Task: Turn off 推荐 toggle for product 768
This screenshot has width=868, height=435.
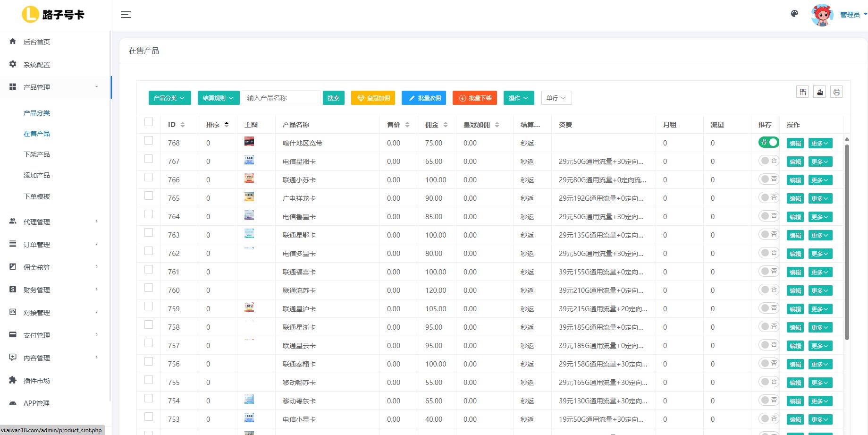Action: pyautogui.click(x=768, y=142)
